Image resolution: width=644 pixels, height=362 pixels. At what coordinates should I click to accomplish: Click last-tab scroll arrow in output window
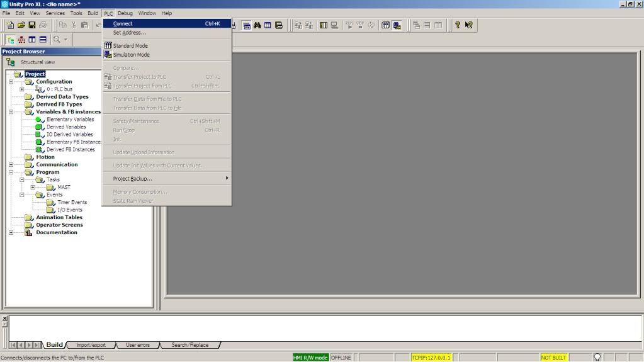coord(37,345)
